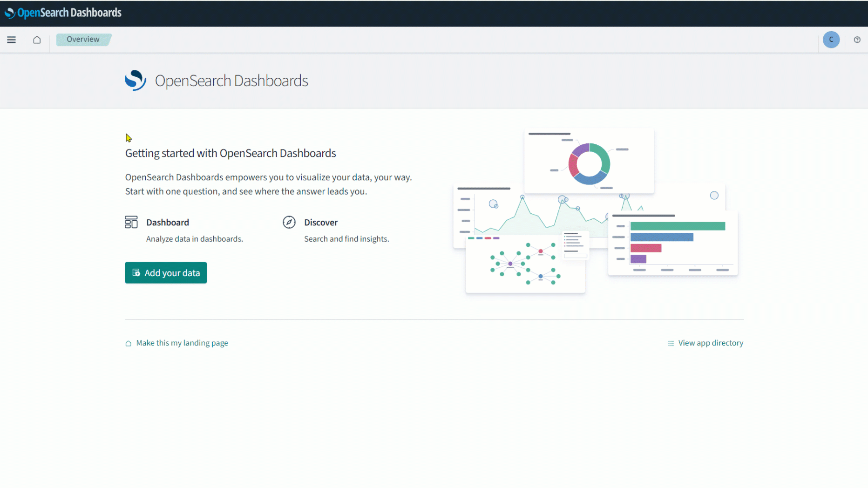Viewport: 868px width, 488px height.
Task: Open the user account avatar menu
Action: (x=831, y=40)
